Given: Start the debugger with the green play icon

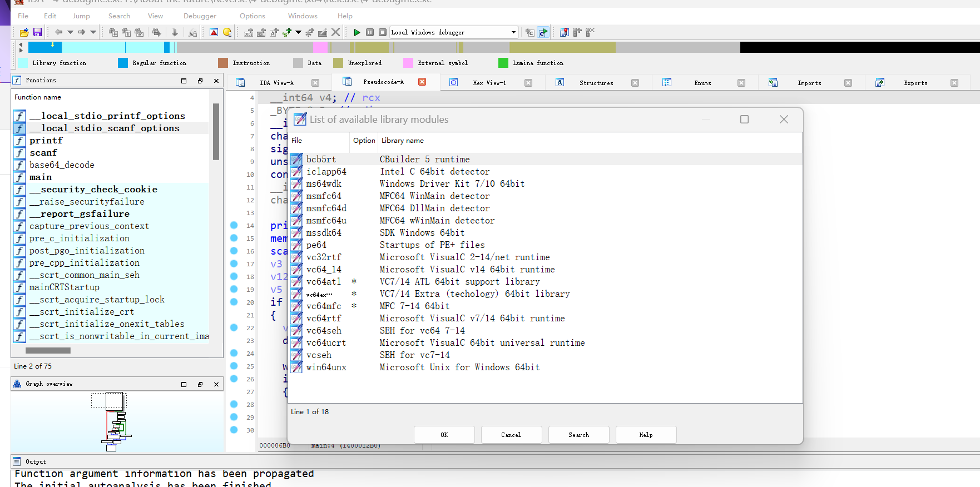Looking at the screenshot, I should pos(357,32).
